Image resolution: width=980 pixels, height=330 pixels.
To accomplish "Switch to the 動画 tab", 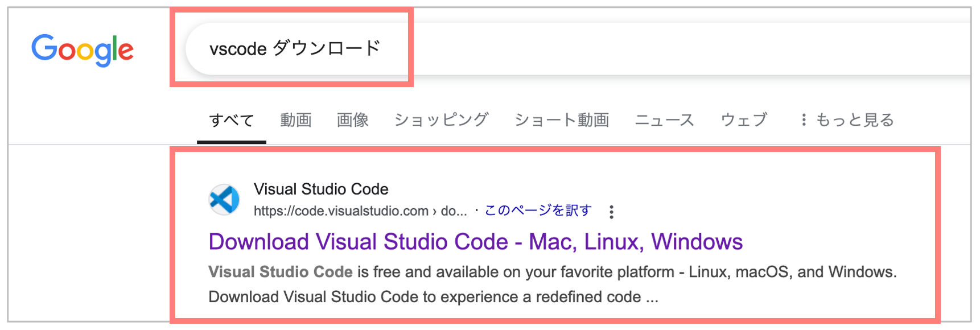I will [x=296, y=120].
